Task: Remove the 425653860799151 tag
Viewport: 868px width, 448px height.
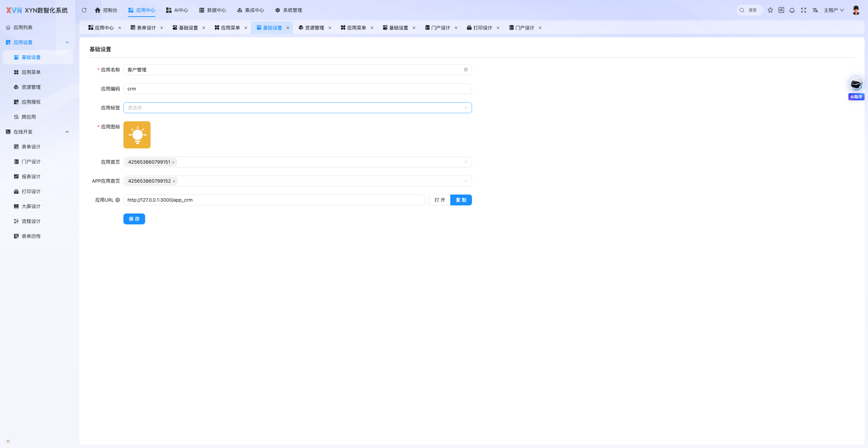Action: coord(173,162)
